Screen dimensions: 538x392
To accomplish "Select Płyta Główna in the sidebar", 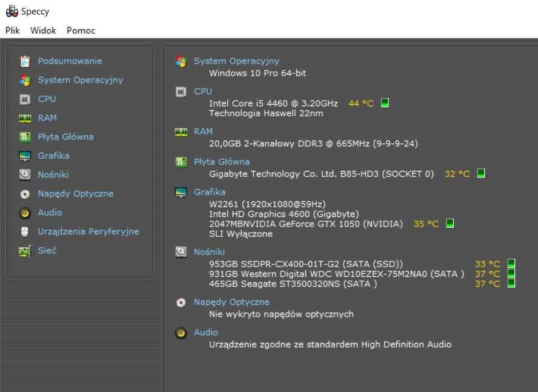I will pos(65,136).
